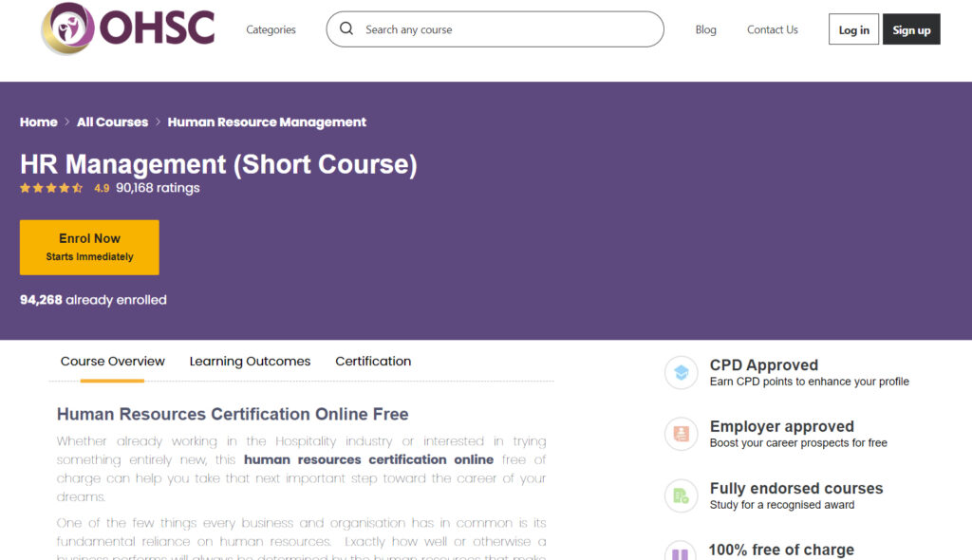Click the search magnifier icon
The image size is (972, 560).
[346, 28]
